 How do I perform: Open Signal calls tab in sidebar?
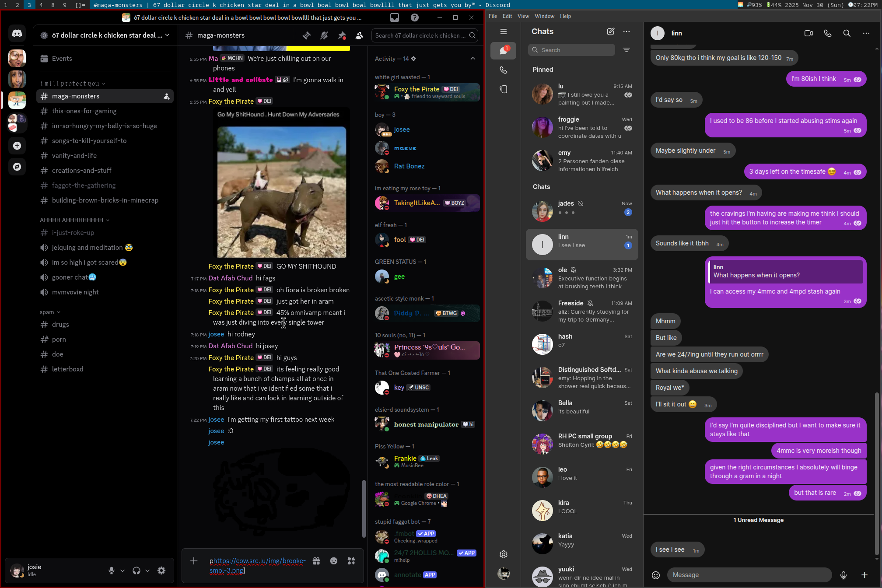pyautogui.click(x=504, y=70)
